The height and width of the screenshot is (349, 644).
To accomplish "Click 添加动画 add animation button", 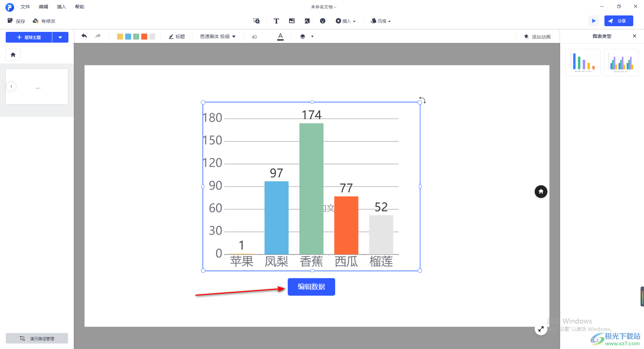I will [x=537, y=37].
